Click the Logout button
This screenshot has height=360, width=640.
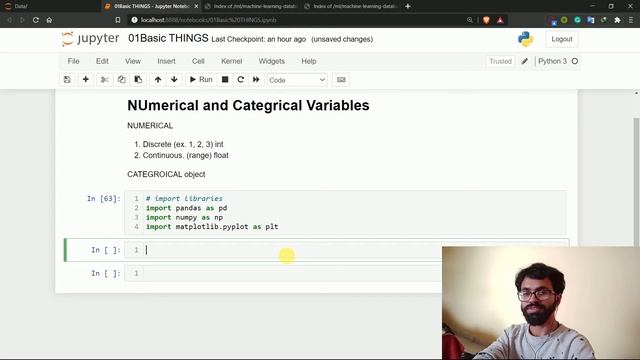562,39
